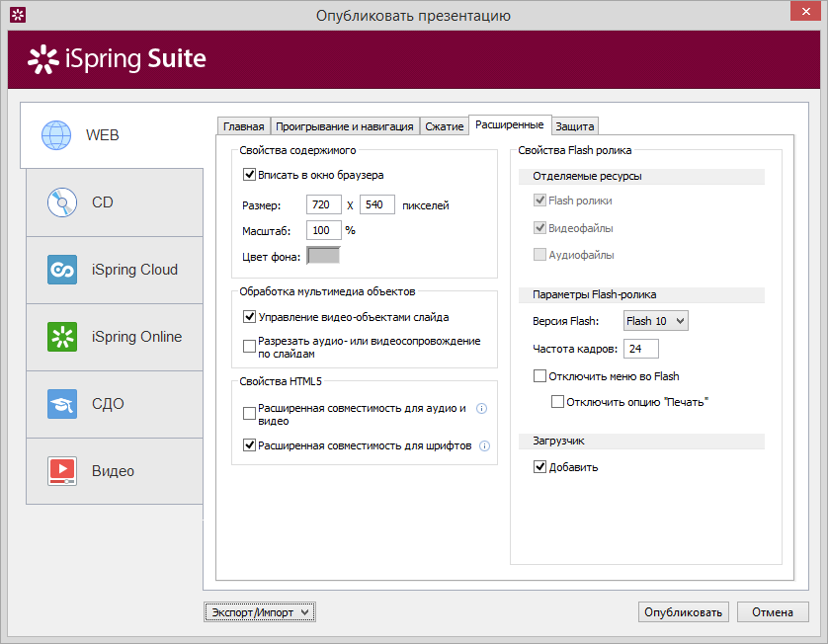
Task: Close the publish presentation dialog
Action: tap(806, 11)
